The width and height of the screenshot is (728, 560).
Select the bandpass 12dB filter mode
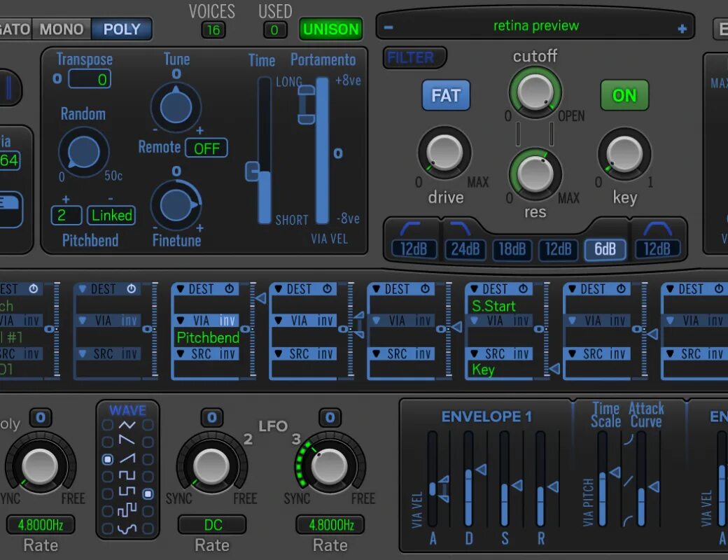(x=657, y=249)
